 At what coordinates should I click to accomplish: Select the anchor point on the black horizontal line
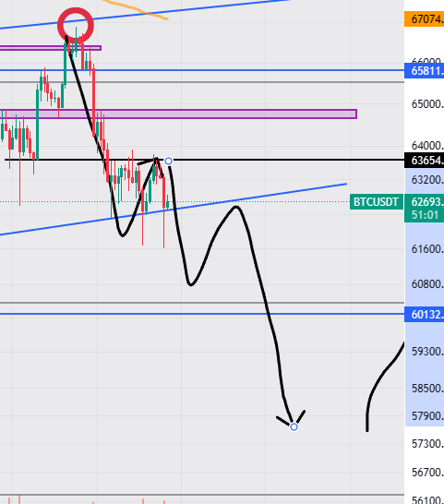(169, 161)
